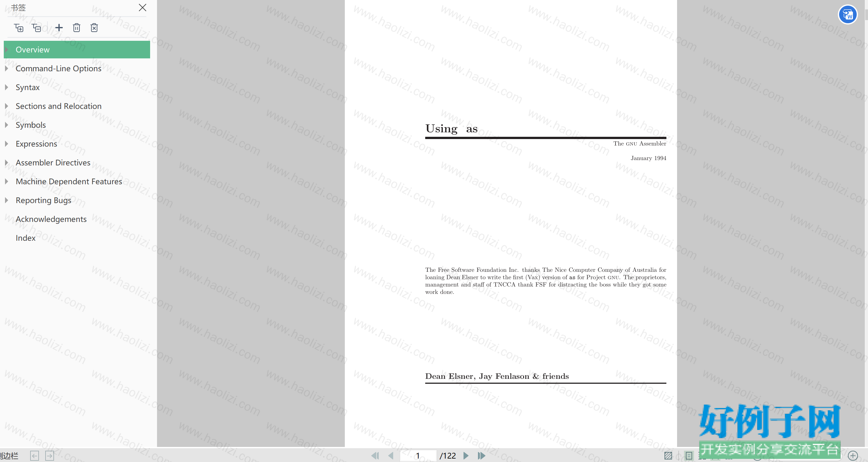
Task: Click the '书签' panel title
Action: 18,8
